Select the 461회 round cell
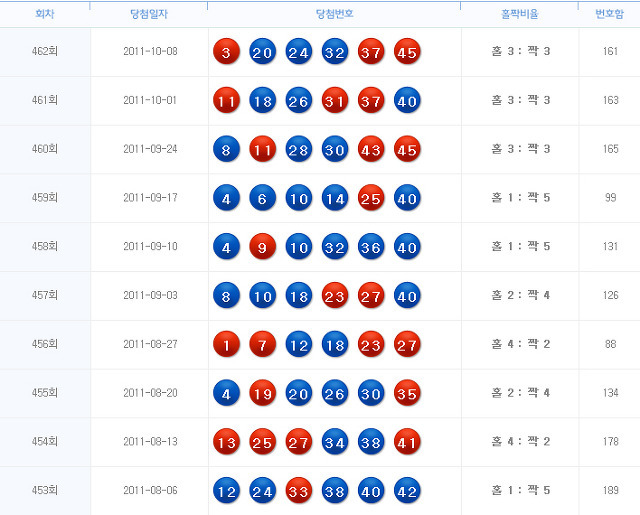Viewport: 640px width, 515px height. tap(45, 100)
